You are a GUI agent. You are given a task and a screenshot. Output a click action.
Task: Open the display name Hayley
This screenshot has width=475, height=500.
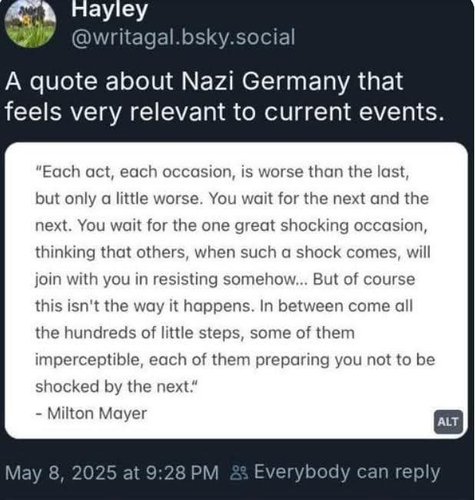pos(109,9)
